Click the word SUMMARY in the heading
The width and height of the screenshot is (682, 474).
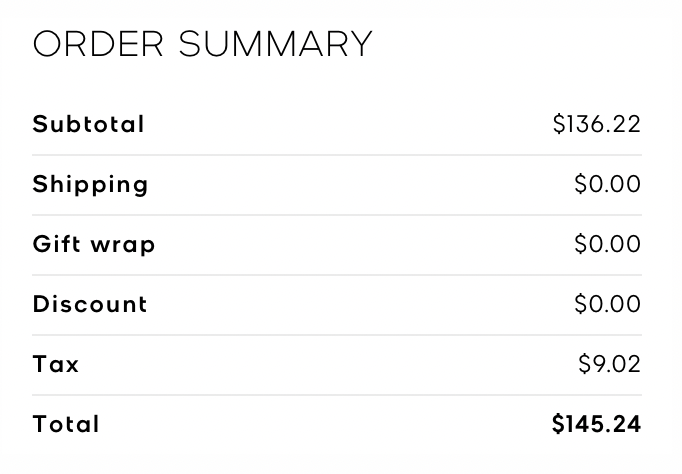click(x=275, y=44)
